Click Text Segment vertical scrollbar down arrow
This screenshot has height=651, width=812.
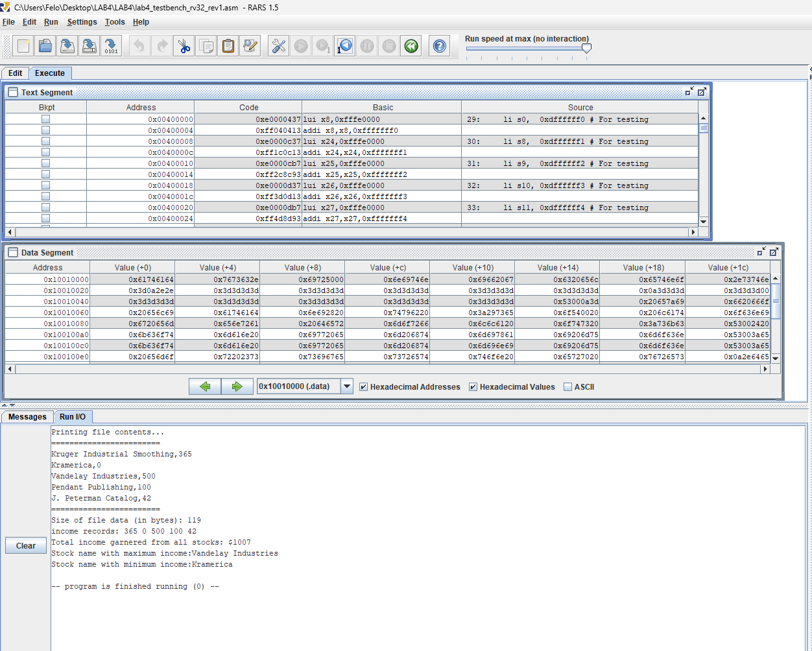[703, 221]
